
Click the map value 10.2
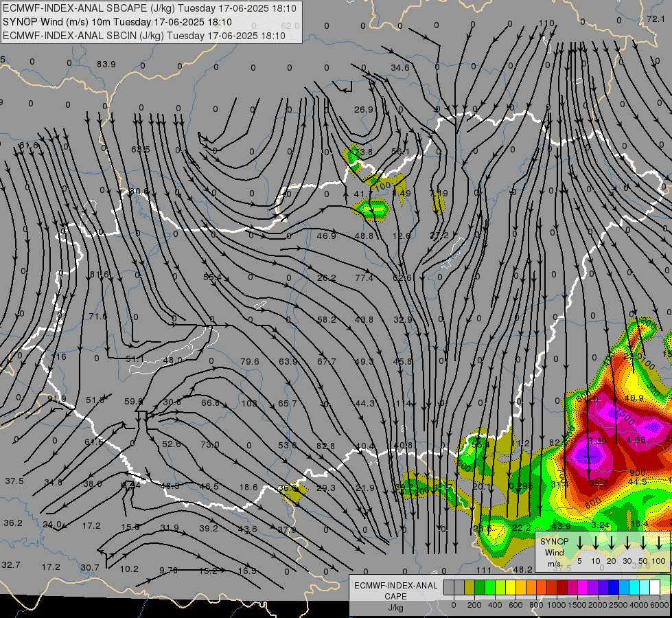pyautogui.click(x=129, y=569)
